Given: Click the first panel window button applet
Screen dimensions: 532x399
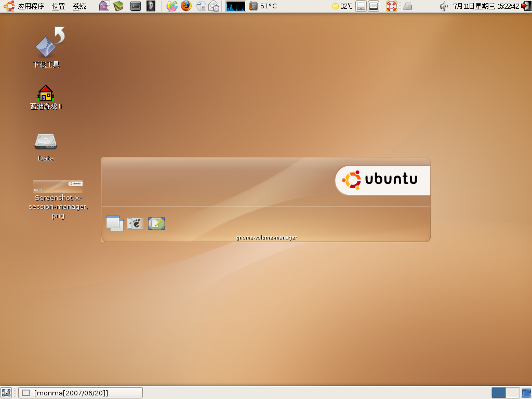Looking at the screenshot, I should coord(361,6).
